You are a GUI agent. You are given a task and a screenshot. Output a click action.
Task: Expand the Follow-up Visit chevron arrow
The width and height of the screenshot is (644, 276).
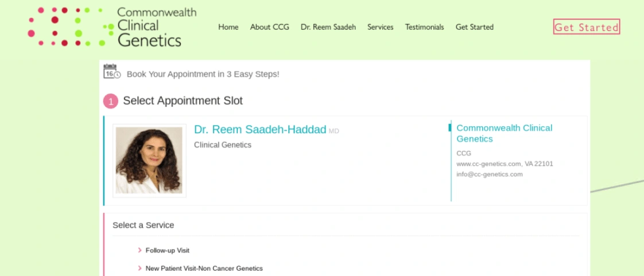pos(140,250)
